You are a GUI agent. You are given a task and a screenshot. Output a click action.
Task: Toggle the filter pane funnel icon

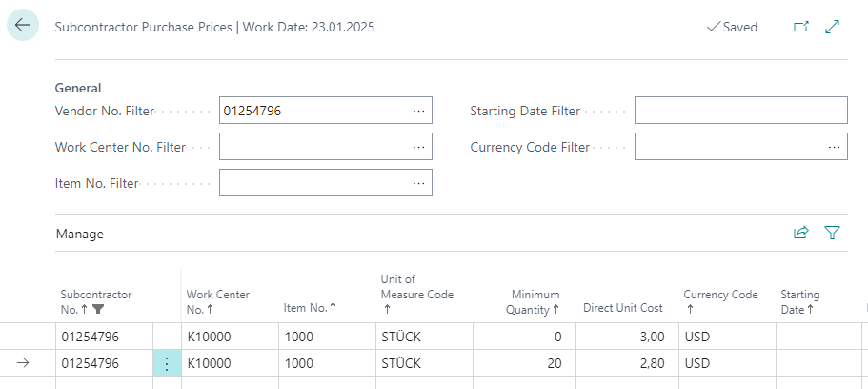point(832,233)
